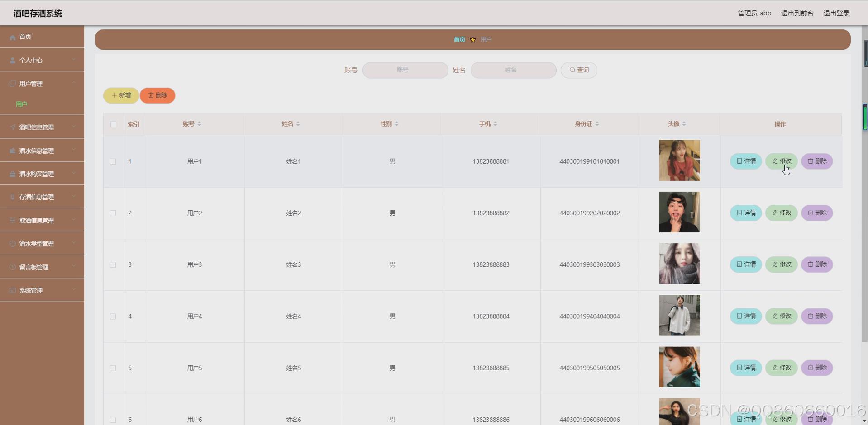Sort by 账号 column sort arrows
868x425 pixels.
coord(199,124)
